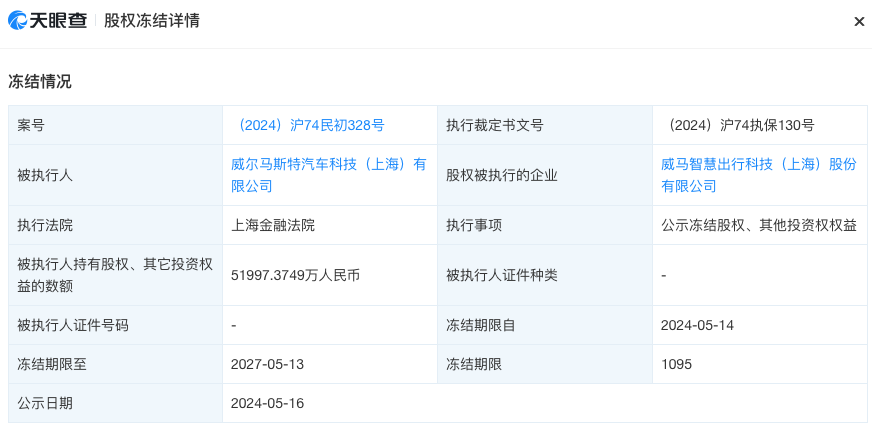Open 威尔马斯特汽车科技(上海)有限公司 company link
This screenshot has width=872, height=428.
point(329,175)
